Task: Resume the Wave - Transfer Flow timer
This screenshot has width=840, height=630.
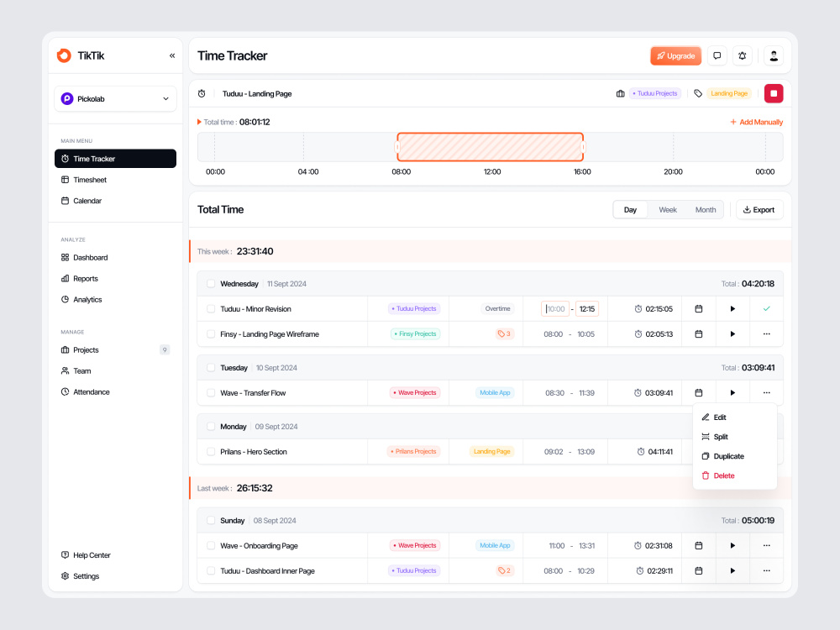Action: tap(732, 393)
